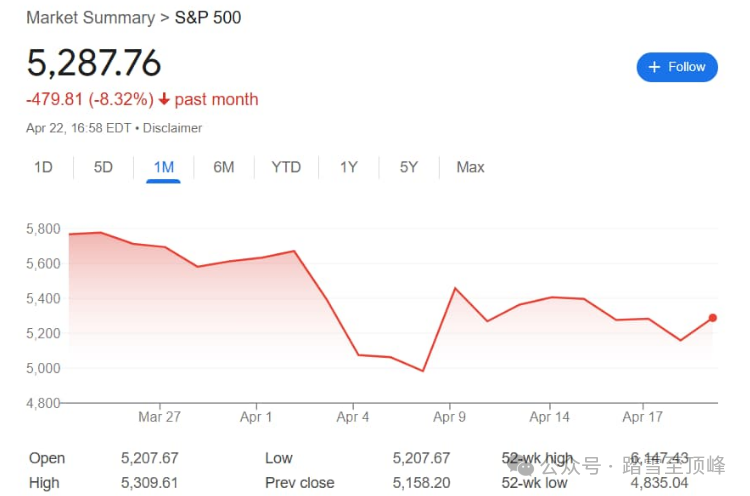This screenshot has height=496, width=750.
Task: Show the 5Y time range chart
Action: point(408,167)
